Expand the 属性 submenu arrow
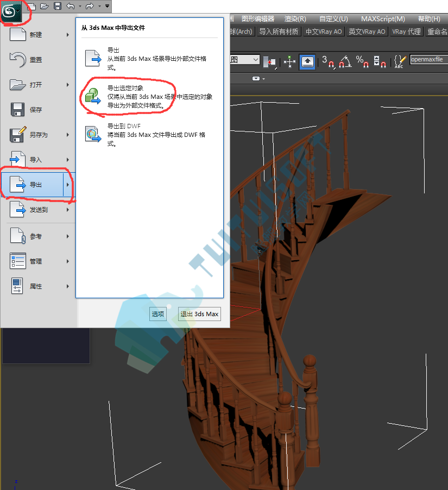The height and width of the screenshot is (490, 448). pos(68,286)
